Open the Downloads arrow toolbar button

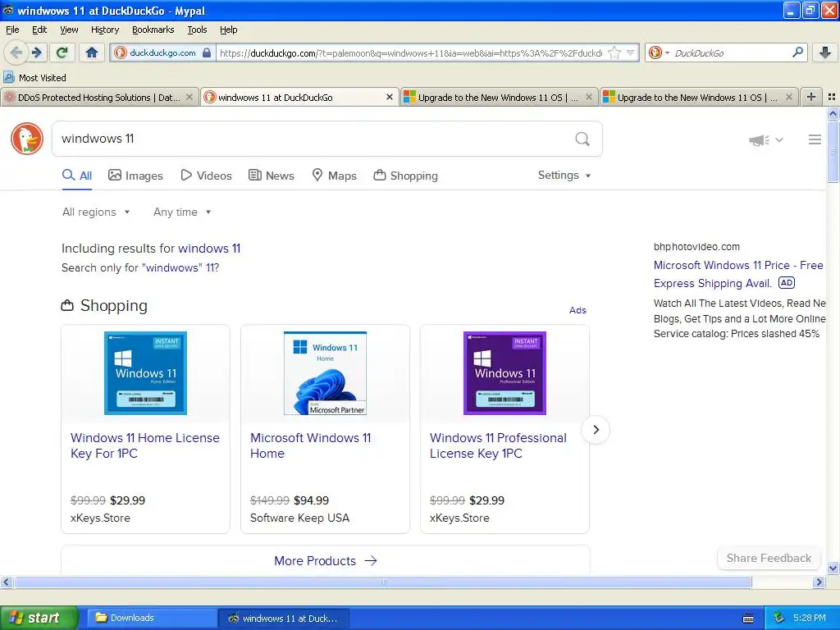(825, 52)
